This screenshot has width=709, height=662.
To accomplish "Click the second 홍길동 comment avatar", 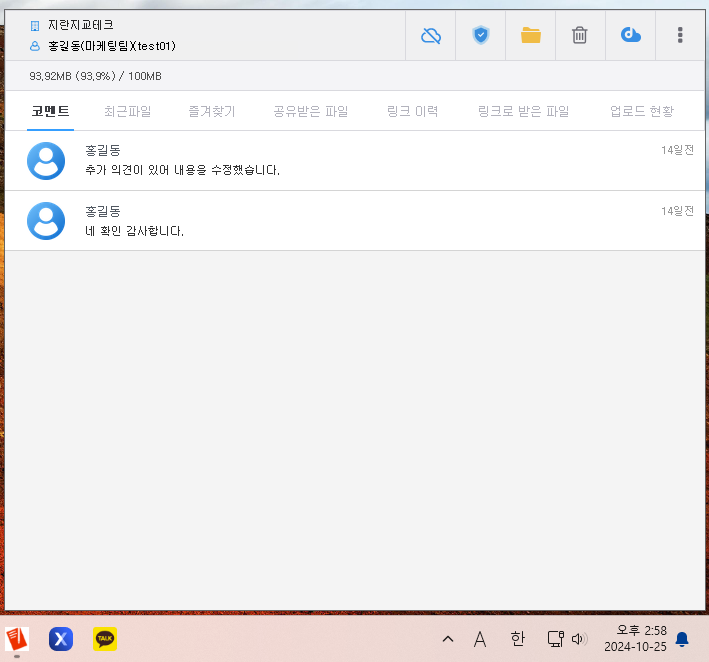I will coord(46,220).
